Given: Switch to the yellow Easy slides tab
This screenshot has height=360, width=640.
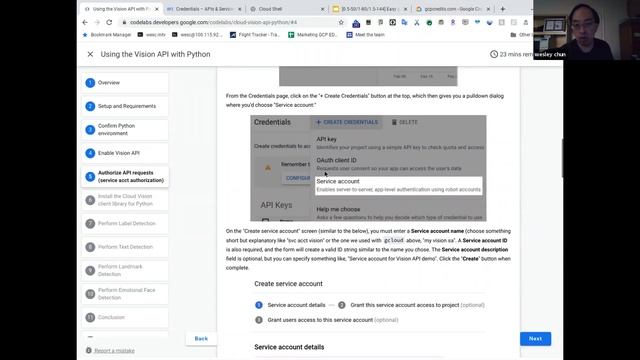Looking at the screenshot, I should [370, 9].
